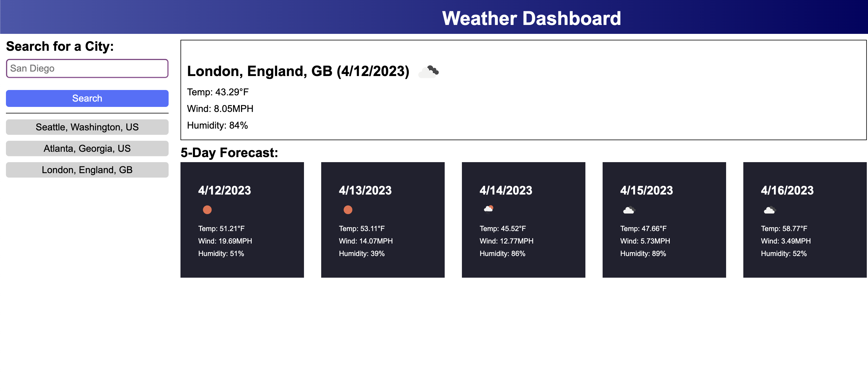The width and height of the screenshot is (868, 392).
Task: Select Atlanta, Georgia, US from history
Action: pos(87,148)
